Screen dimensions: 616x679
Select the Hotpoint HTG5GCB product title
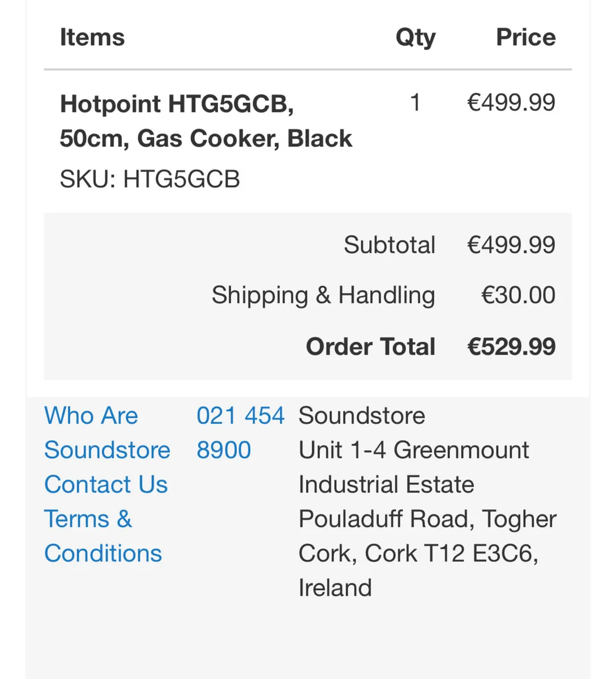[x=206, y=120]
